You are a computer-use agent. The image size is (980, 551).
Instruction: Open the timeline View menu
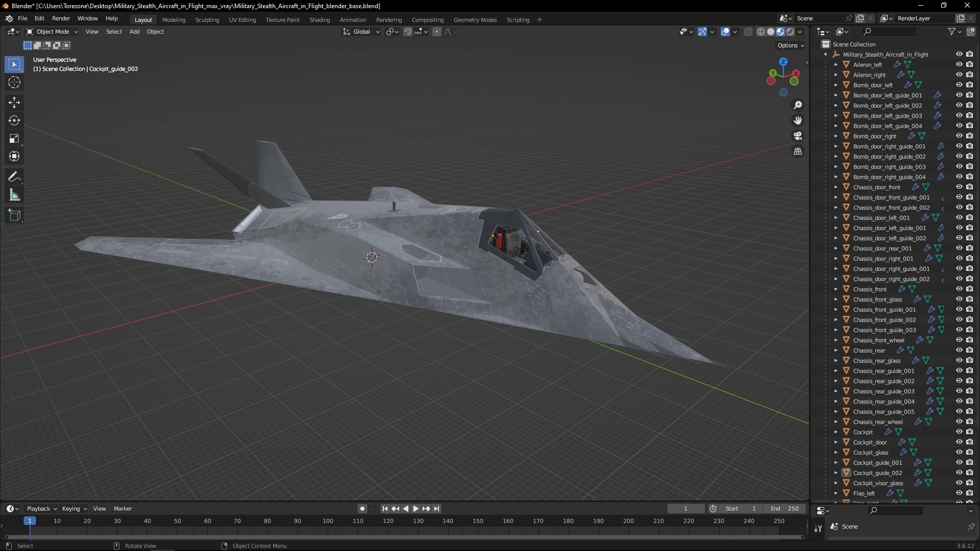[100, 509]
